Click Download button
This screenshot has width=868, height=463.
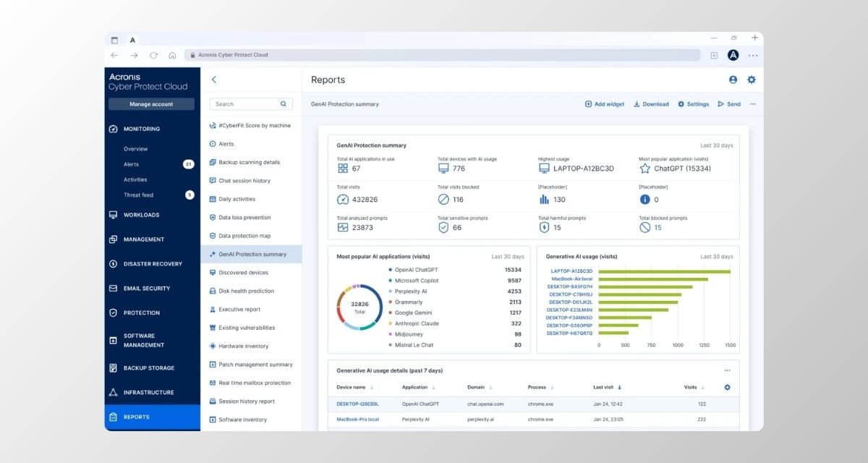pyautogui.click(x=651, y=104)
